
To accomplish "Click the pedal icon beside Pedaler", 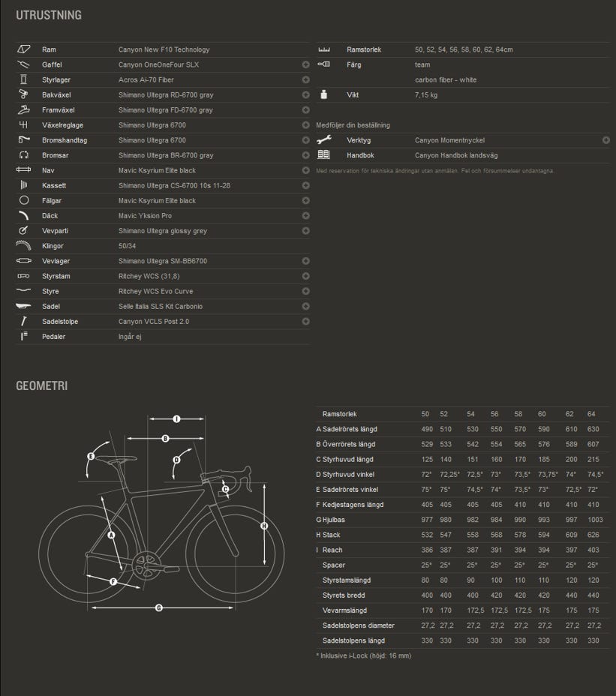I will coord(24,336).
